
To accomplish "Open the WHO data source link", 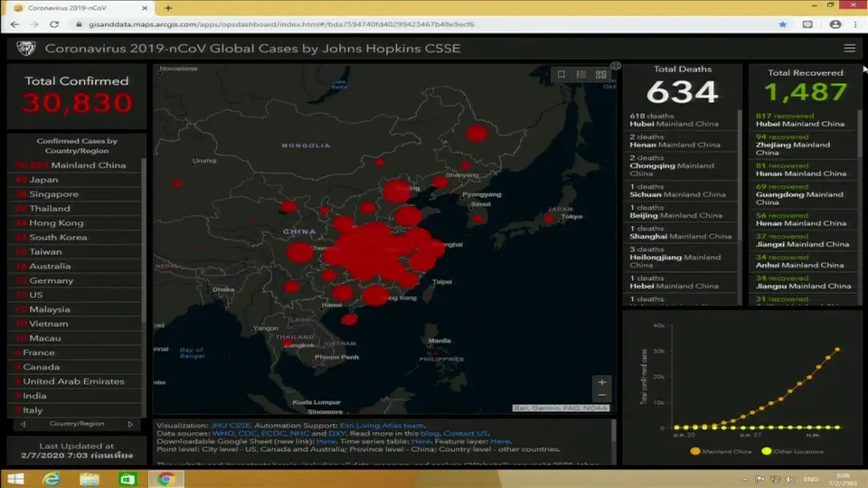I will [x=223, y=433].
